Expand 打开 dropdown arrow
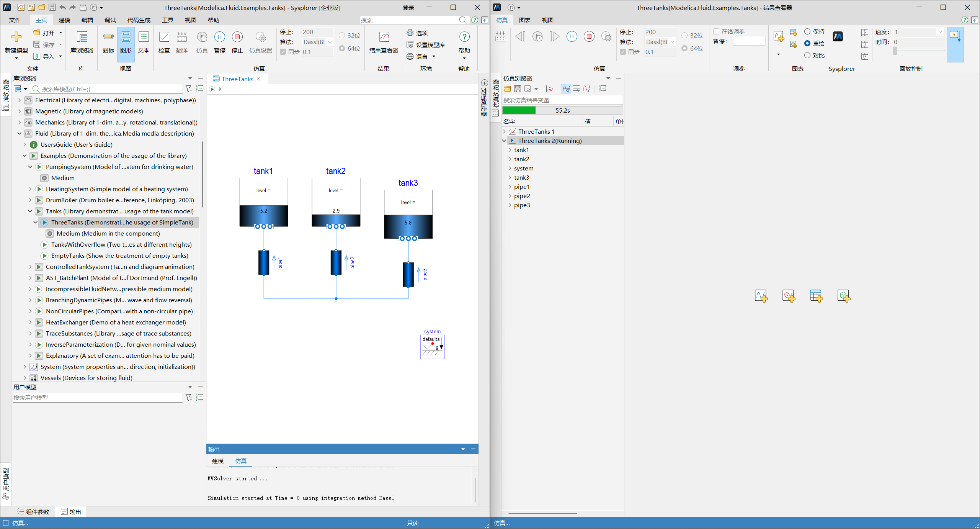This screenshot has height=529, width=980. (60, 33)
